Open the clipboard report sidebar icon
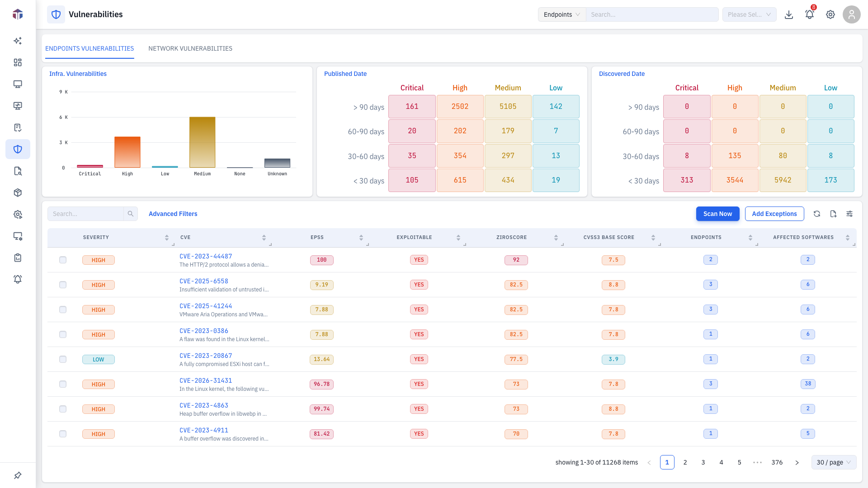This screenshot has height=488, width=868. tap(18, 258)
